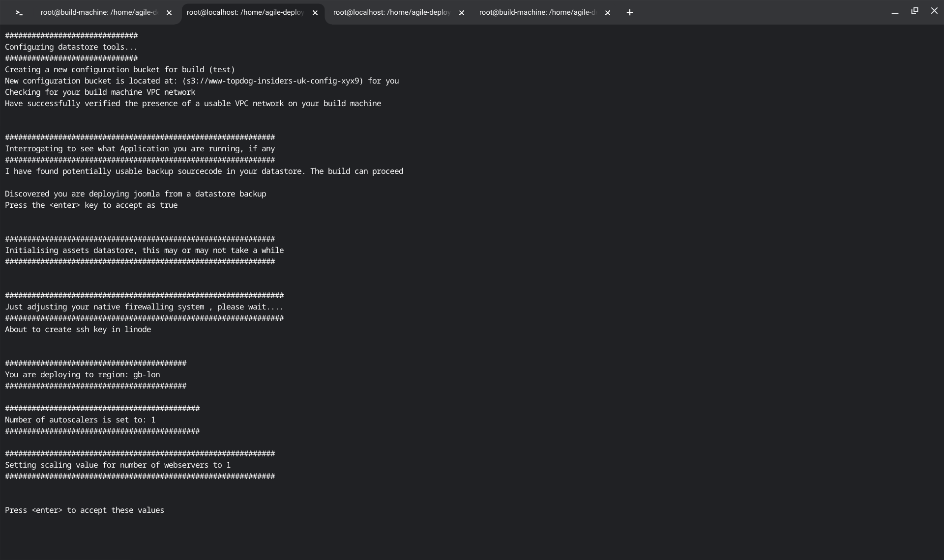Click the 'Press <enter> to accept these values' line
944x560 pixels.
tap(85, 510)
